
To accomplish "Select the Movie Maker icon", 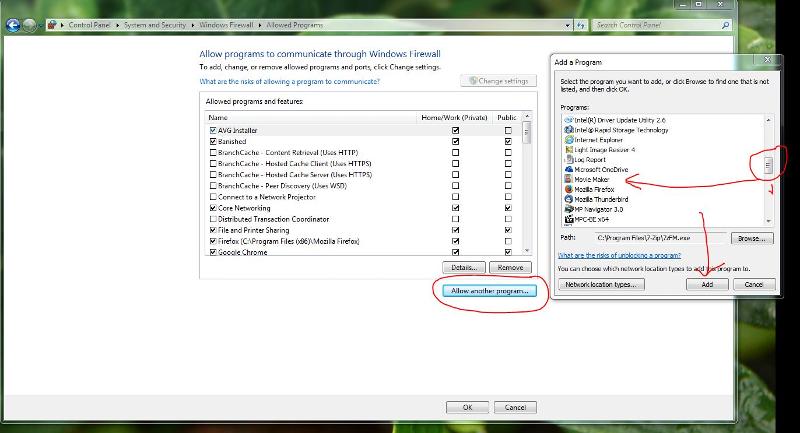I will click(x=569, y=179).
